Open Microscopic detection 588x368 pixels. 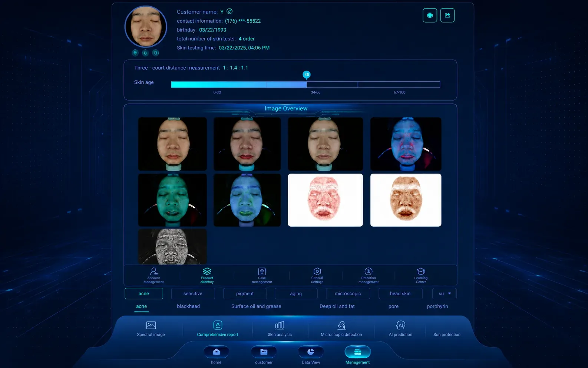pos(341,329)
